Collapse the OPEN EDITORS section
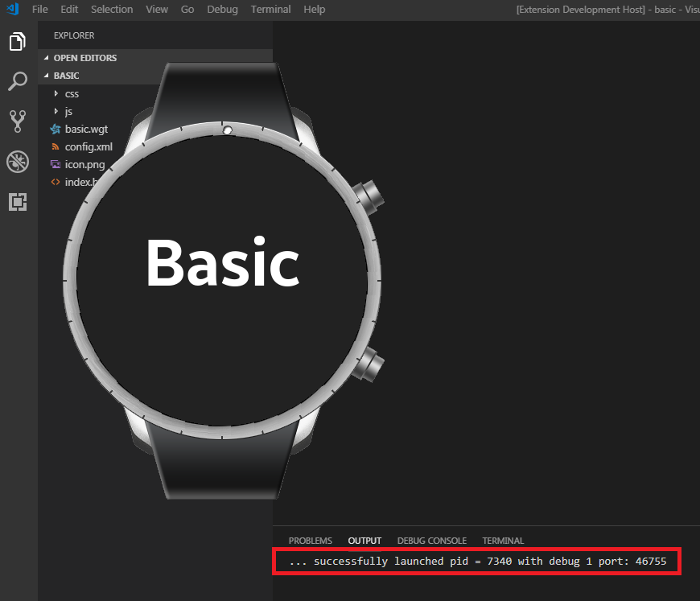 47,58
